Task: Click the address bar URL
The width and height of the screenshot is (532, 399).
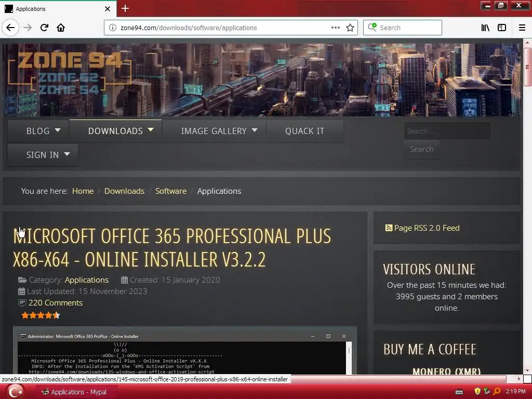Action: coord(189,28)
